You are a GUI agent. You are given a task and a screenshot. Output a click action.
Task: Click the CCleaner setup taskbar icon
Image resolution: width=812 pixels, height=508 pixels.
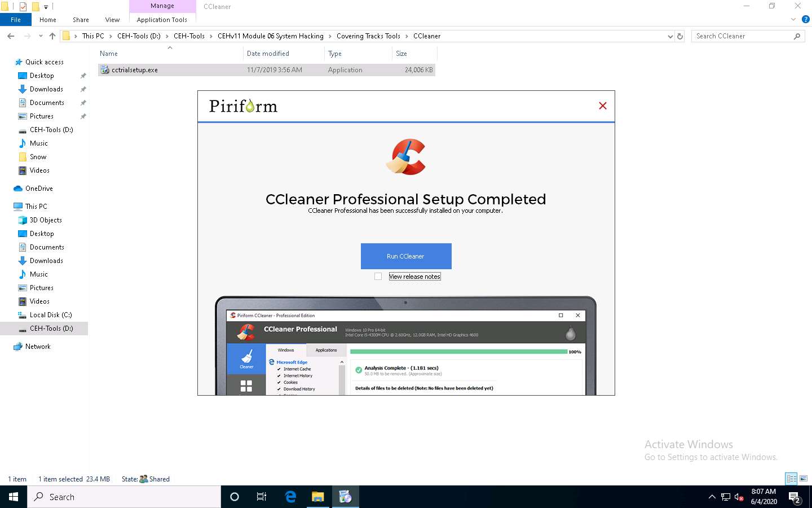345,497
